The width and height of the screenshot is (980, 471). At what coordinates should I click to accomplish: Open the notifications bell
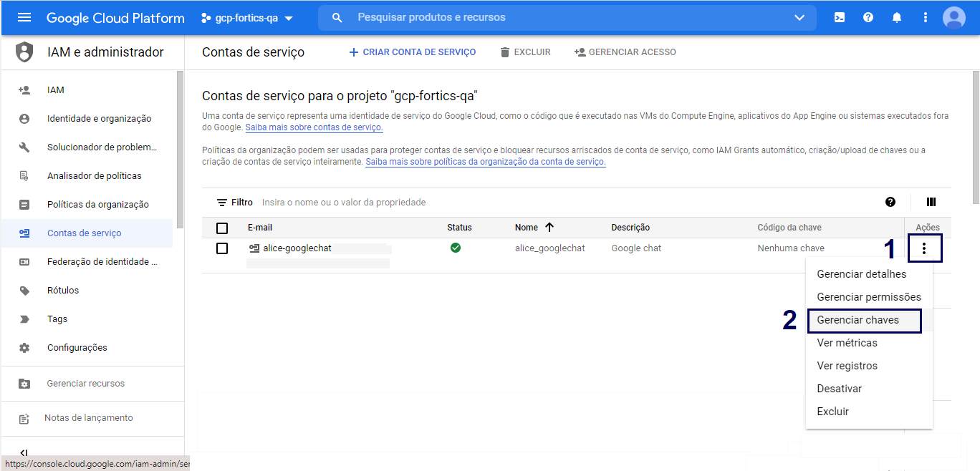[x=897, y=18]
